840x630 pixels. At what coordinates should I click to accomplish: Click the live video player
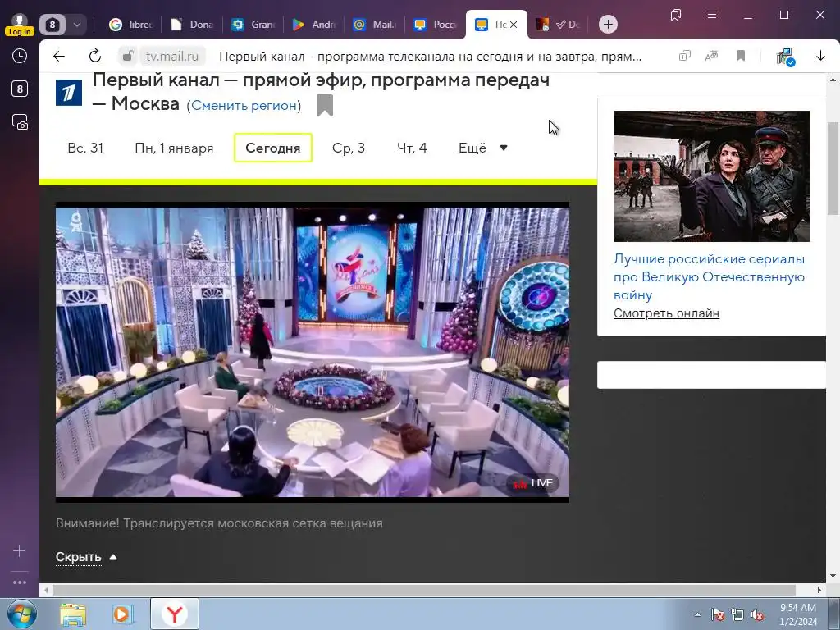coord(313,352)
